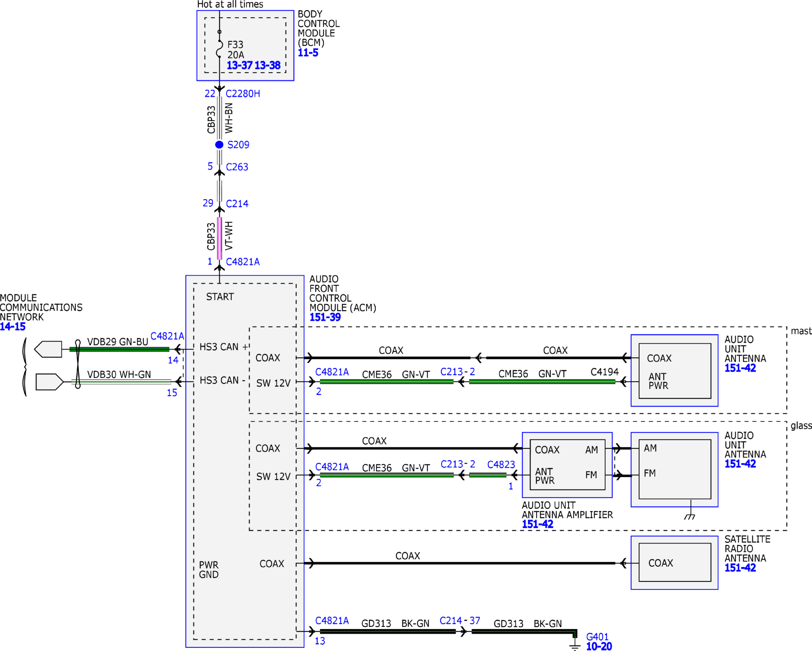
Task: Click the 'FM' label inside glass antenna box
Action: pyautogui.click(x=650, y=473)
